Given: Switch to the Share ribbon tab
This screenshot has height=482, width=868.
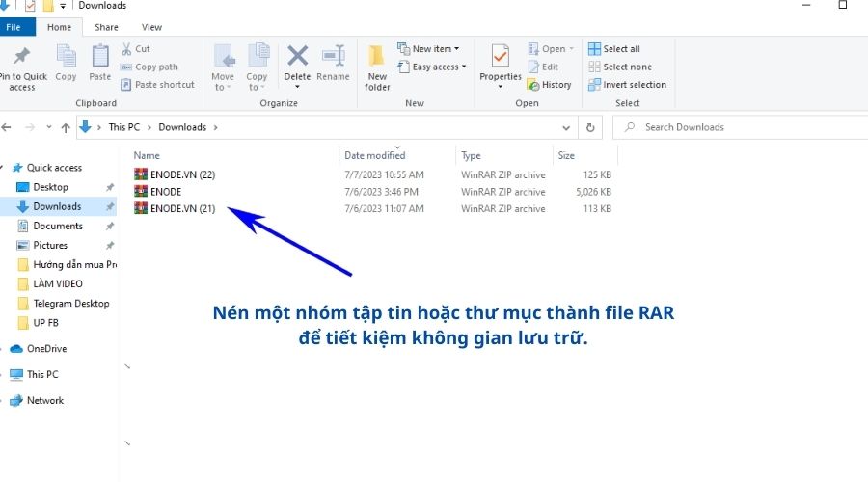Looking at the screenshot, I should click(106, 27).
